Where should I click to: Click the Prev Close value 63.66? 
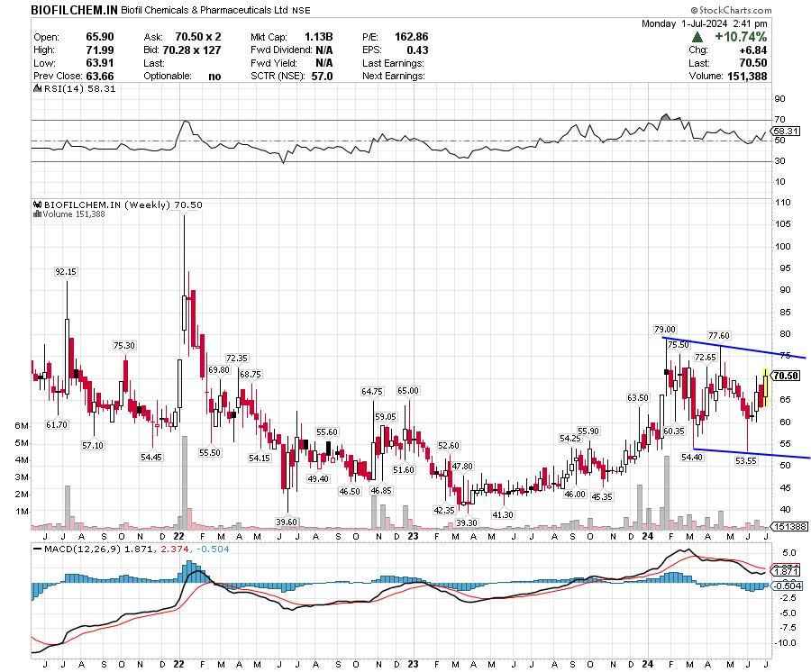pyautogui.click(x=100, y=76)
